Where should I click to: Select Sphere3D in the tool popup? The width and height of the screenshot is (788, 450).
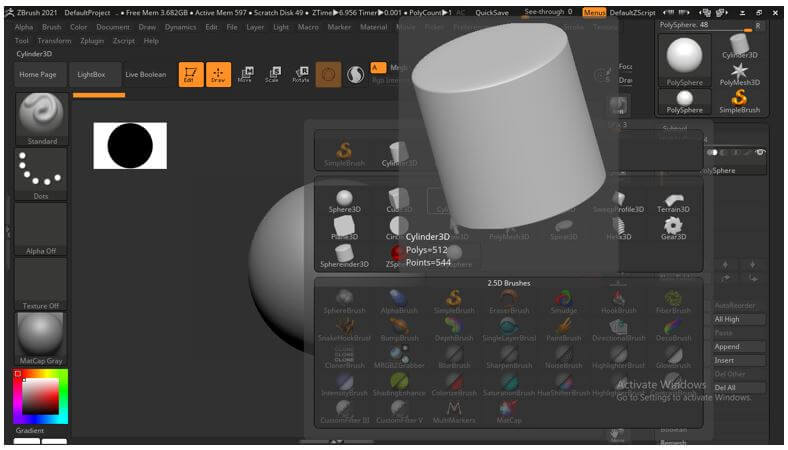coord(344,202)
